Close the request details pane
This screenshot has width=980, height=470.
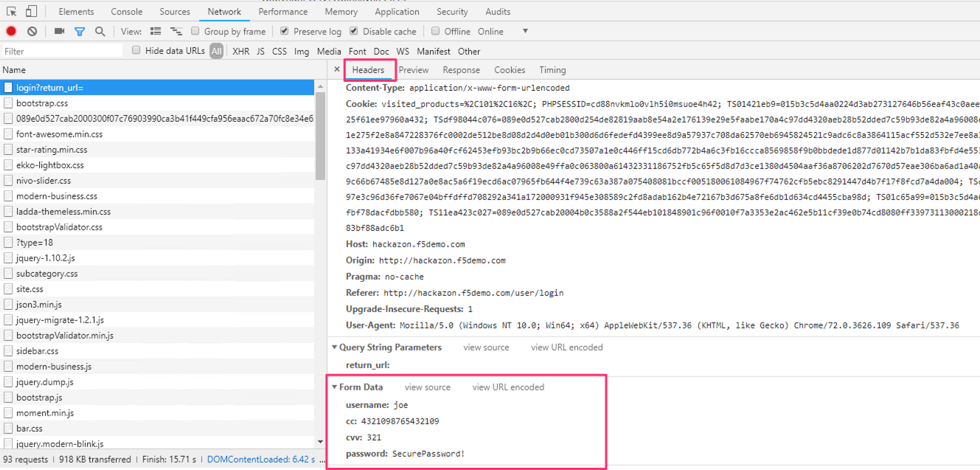(x=337, y=69)
